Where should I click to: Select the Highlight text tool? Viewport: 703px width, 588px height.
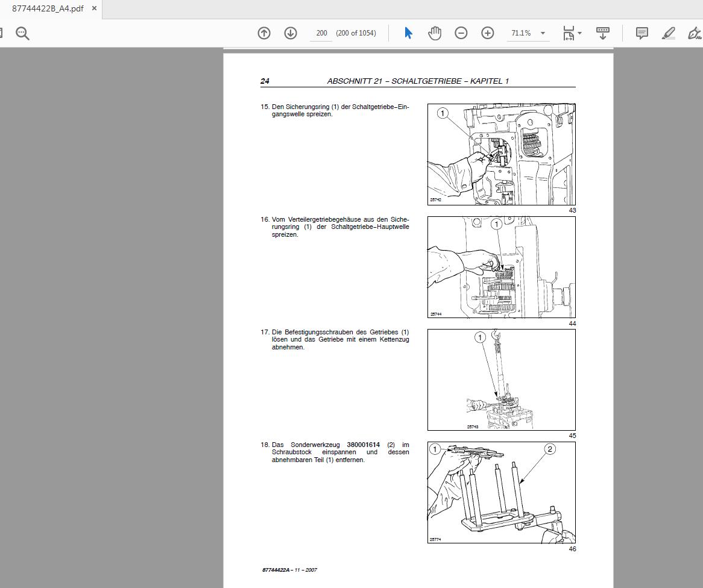668,33
